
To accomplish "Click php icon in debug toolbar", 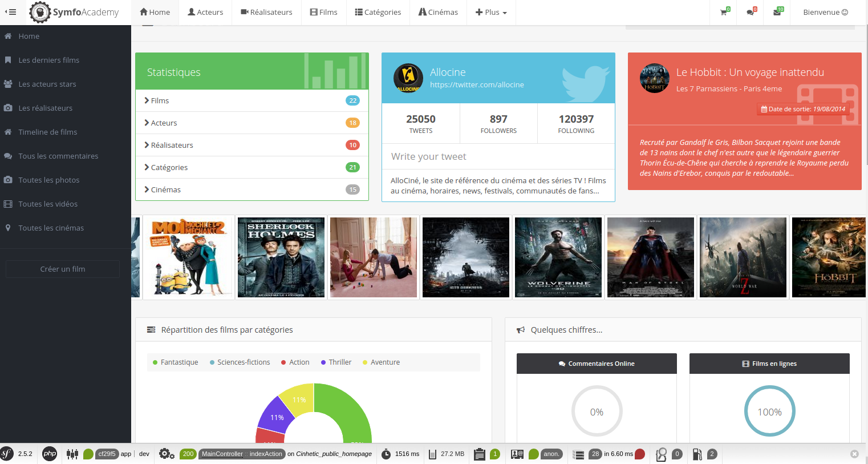I will [50, 454].
